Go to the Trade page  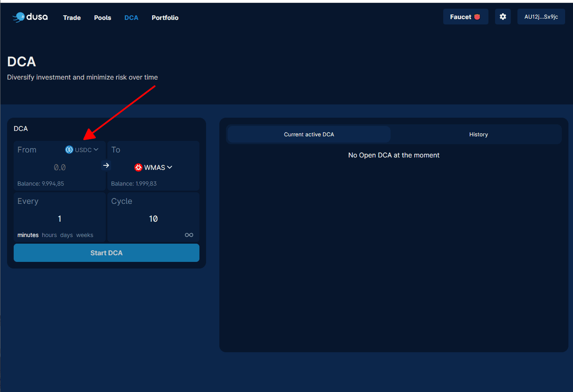[72, 17]
